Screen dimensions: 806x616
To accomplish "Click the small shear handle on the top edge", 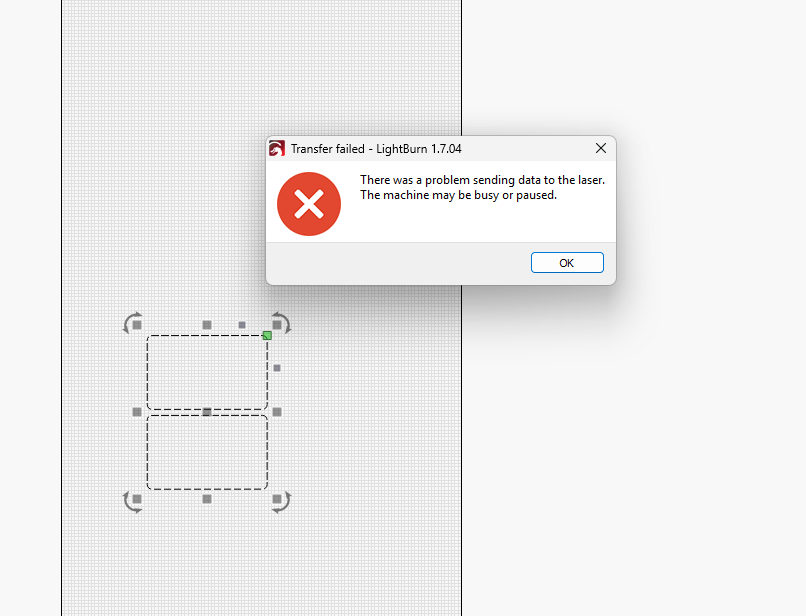I will click(x=242, y=325).
